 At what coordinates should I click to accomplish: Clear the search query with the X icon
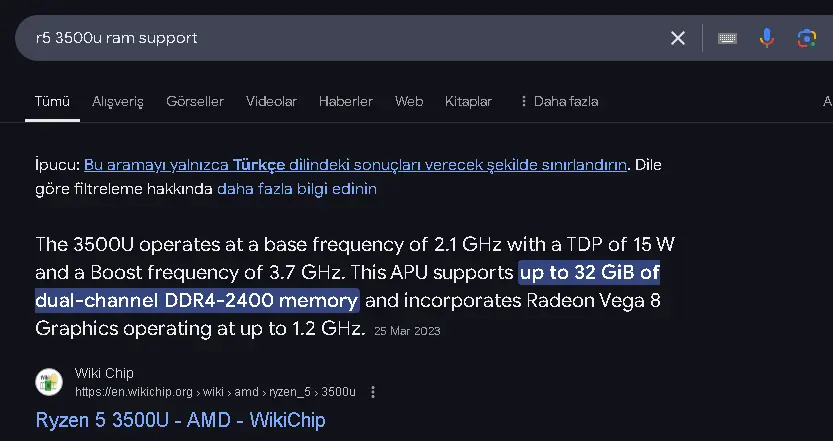[677, 38]
